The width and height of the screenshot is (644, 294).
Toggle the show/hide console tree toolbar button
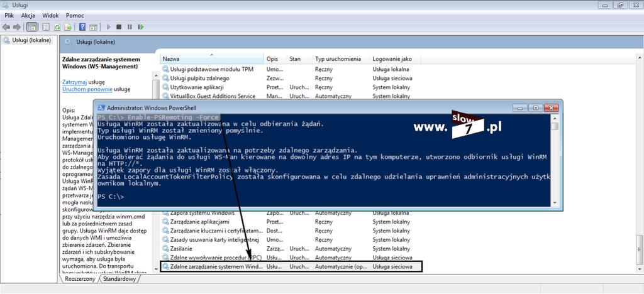31,27
